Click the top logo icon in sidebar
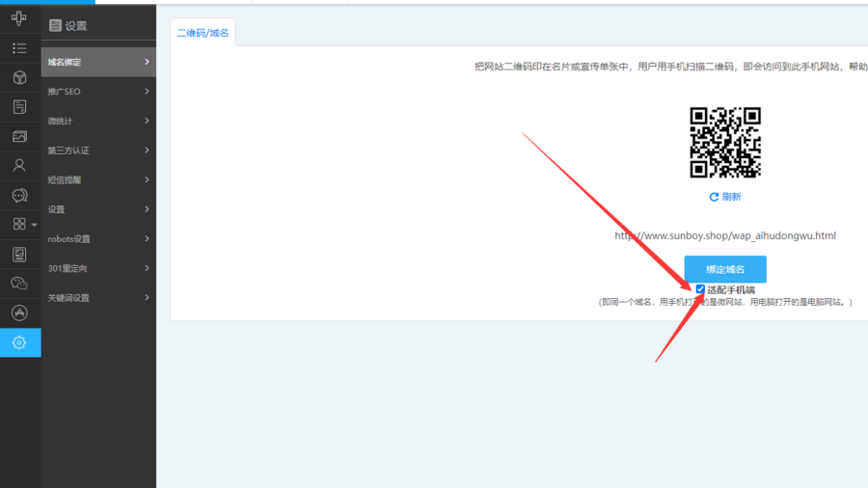 coord(19,18)
